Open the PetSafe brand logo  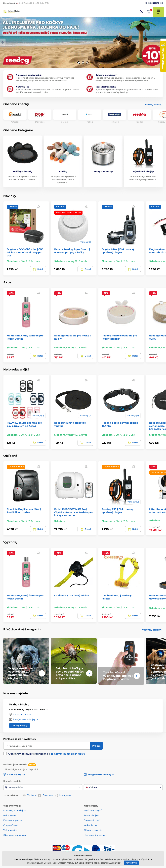tap(115, 114)
